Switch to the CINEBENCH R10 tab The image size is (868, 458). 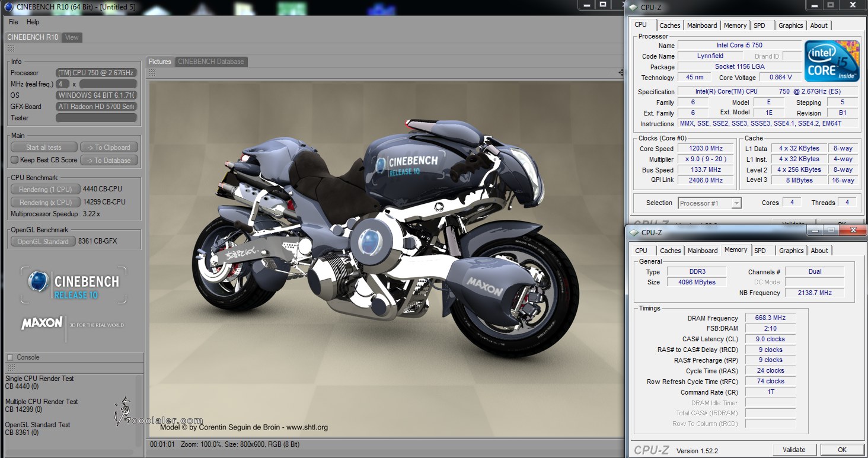pyautogui.click(x=33, y=37)
